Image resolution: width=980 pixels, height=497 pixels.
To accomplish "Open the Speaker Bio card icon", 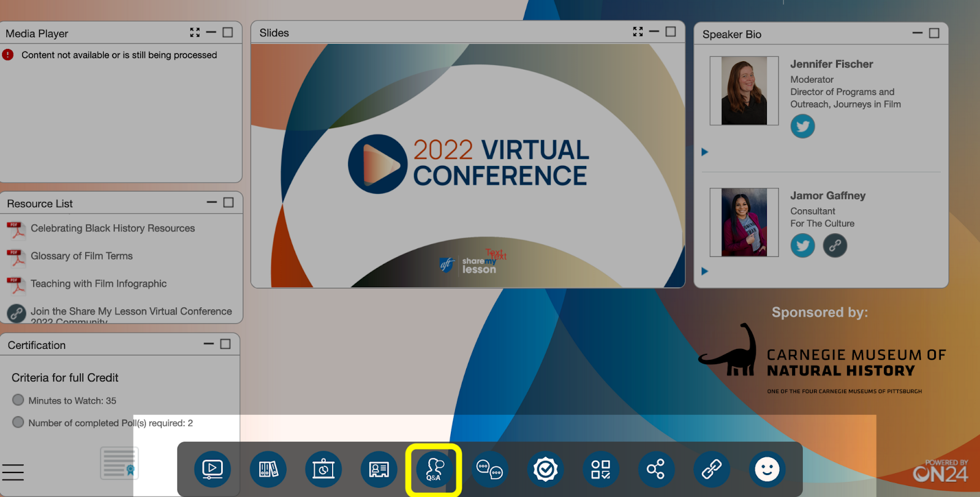I will [379, 469].
